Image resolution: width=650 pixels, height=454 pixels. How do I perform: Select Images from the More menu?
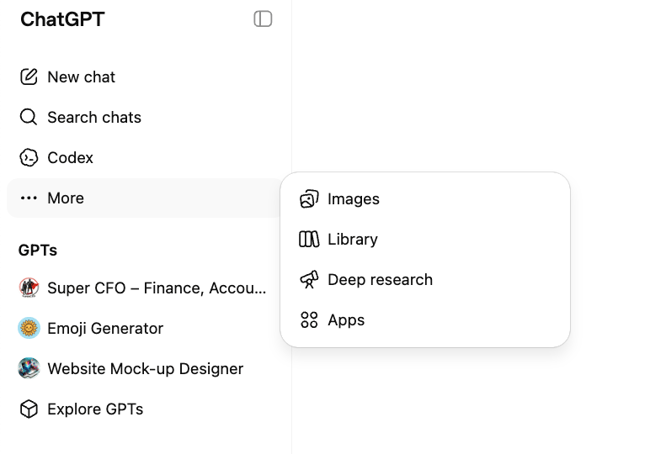point(425,199)
